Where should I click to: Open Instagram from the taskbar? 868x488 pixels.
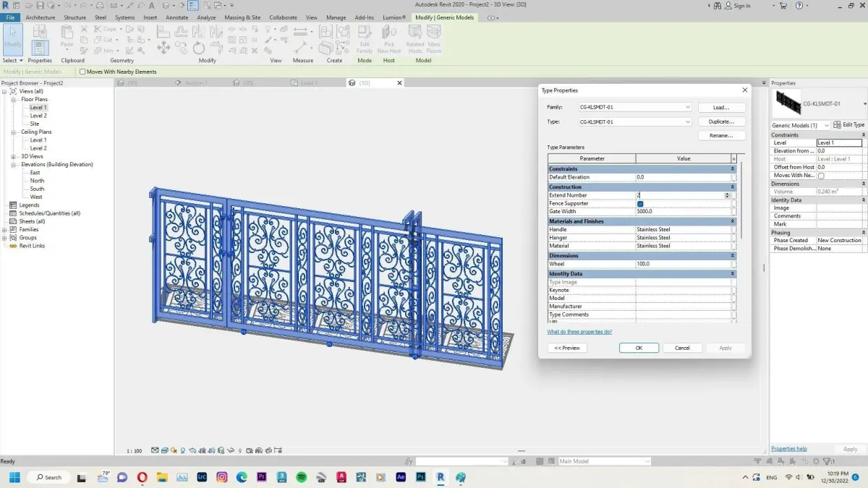pyautogui.click(x=221, y=477)
